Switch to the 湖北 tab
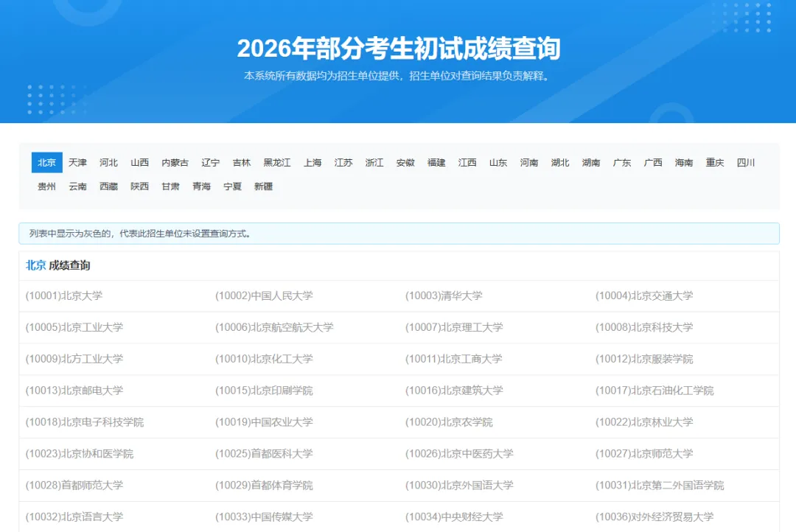 pyautogui.click(x=560, y=162)
